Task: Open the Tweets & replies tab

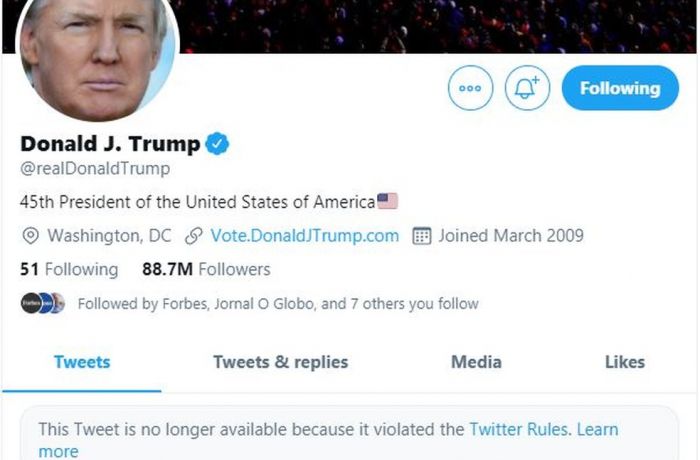Action: click(280, 362)
